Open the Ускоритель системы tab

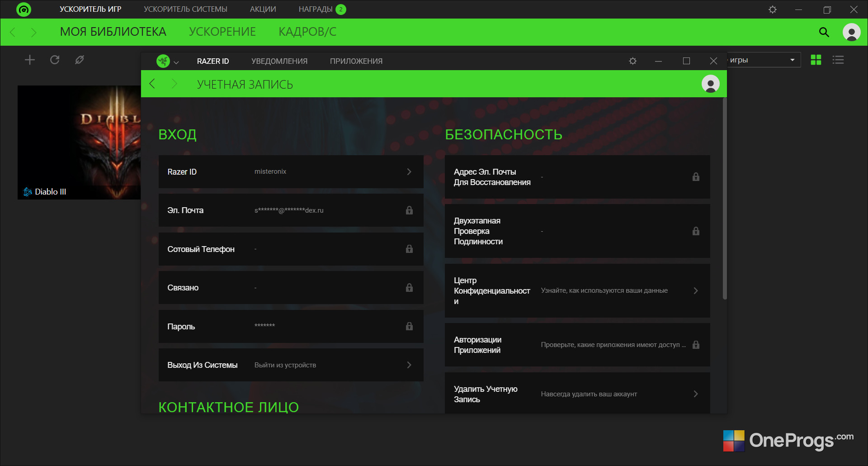coord(185,9)
